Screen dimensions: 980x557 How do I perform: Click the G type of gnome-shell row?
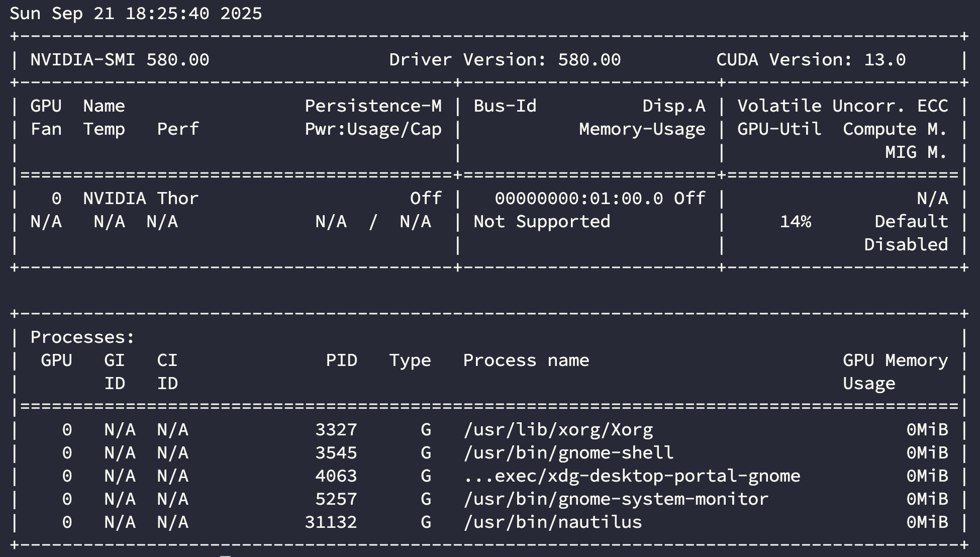426,453
